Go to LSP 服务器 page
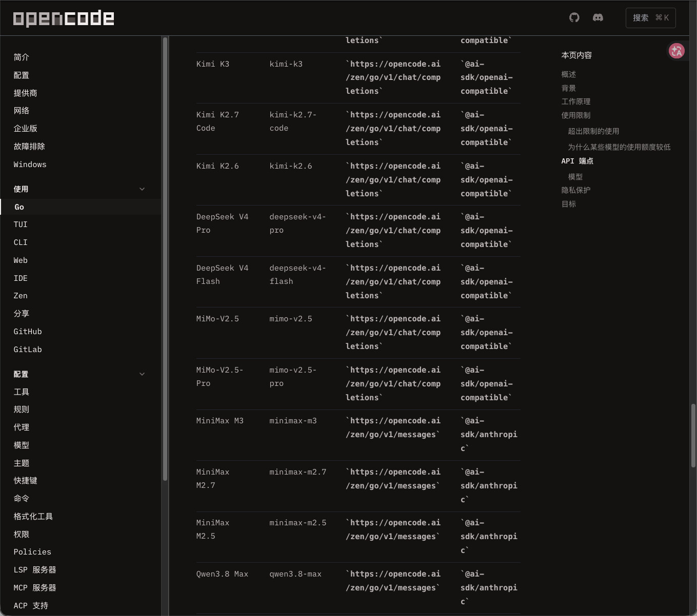Viewport: 697px width, 616px height. coord(35,570)
